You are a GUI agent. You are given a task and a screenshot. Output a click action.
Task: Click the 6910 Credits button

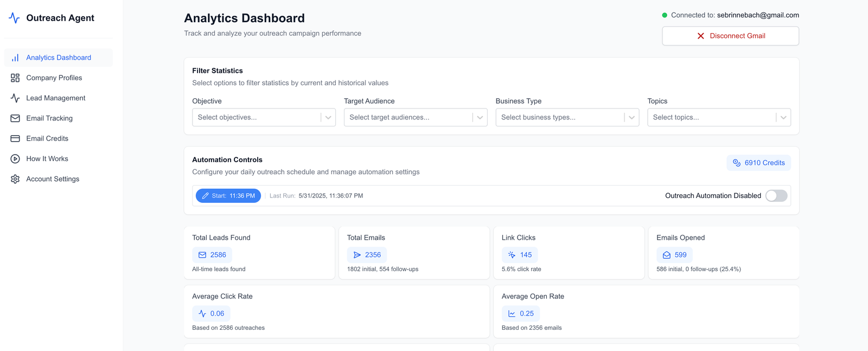[758, 163]
